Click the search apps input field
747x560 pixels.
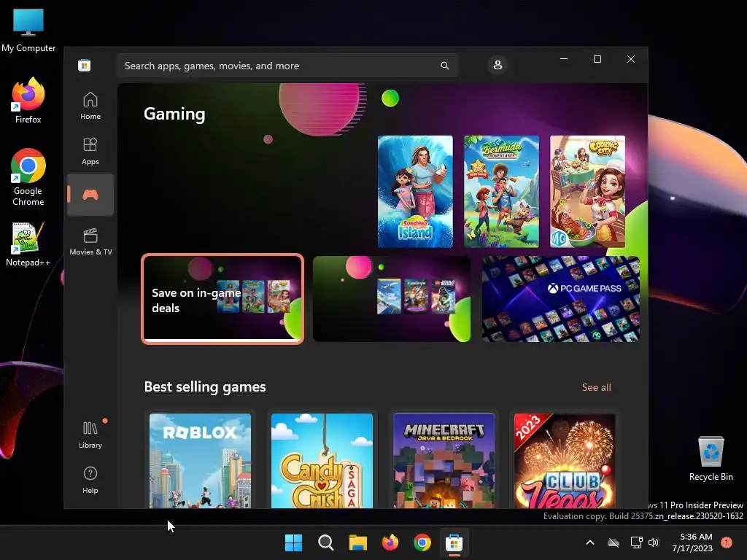pyautogui.click(x=287, y=66)
